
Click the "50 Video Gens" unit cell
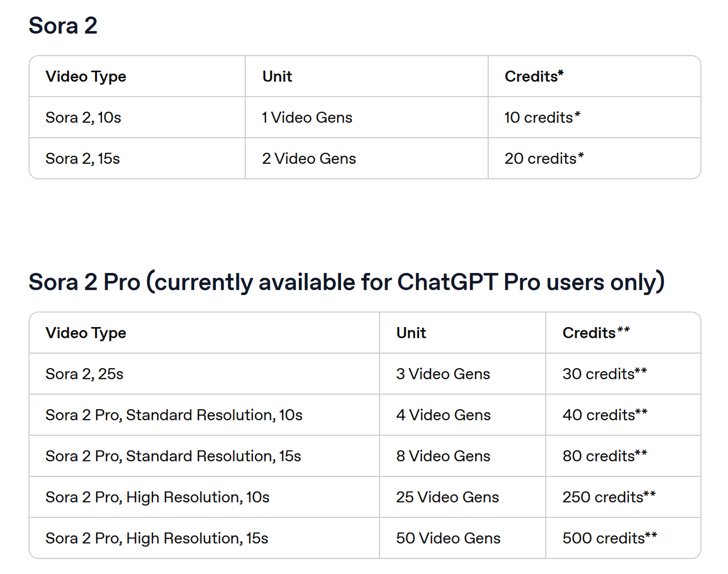[x=448, y=538]
